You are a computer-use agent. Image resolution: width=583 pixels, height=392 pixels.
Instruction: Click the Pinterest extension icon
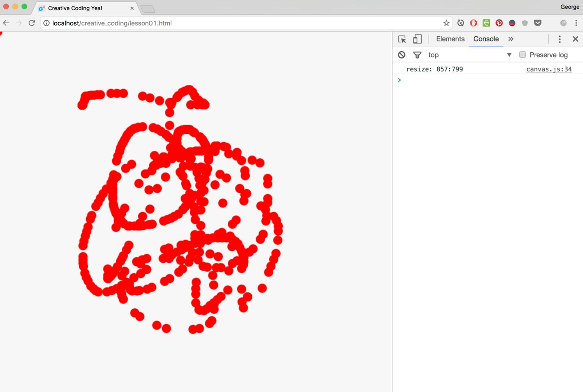[499, 23]
